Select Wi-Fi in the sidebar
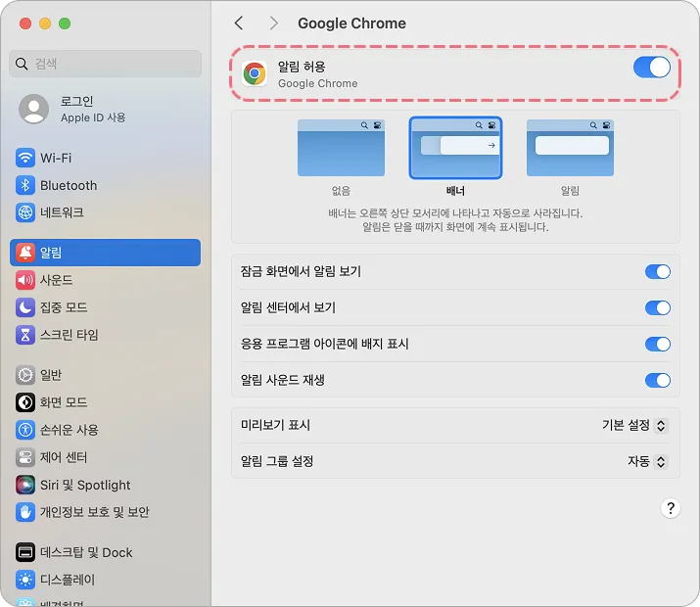 [56, 158]
